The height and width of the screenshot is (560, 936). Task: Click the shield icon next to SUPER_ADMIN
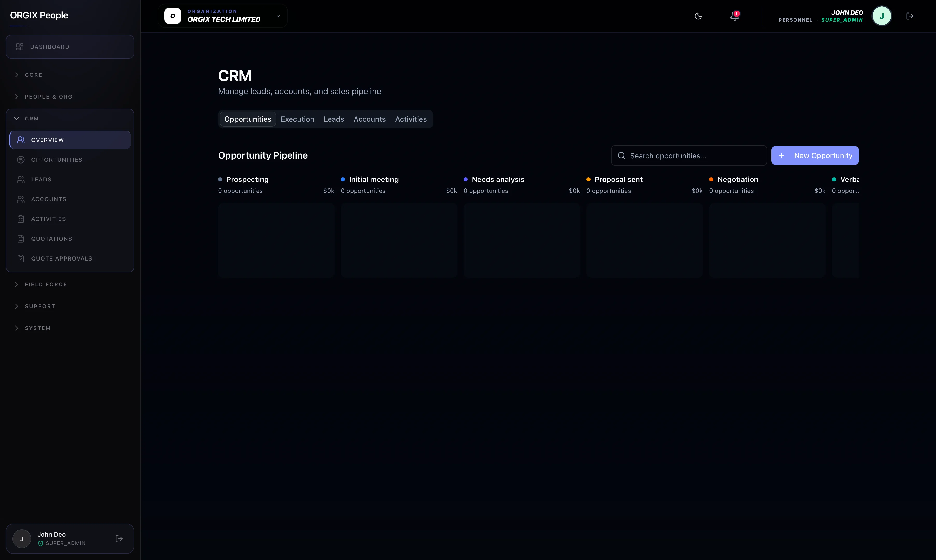[x=40, y=543]
